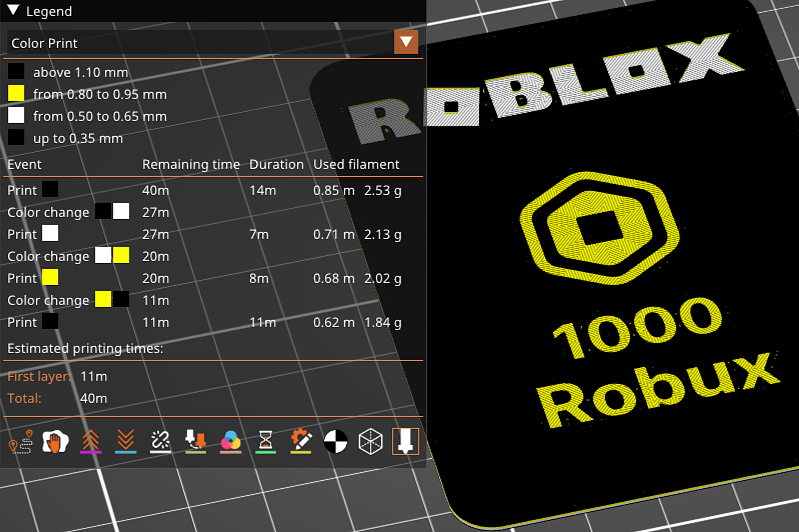Click the 7m duration value
The width and height of the screenshot is (799, 532).
pyautogui.click(x=259, y=234)
